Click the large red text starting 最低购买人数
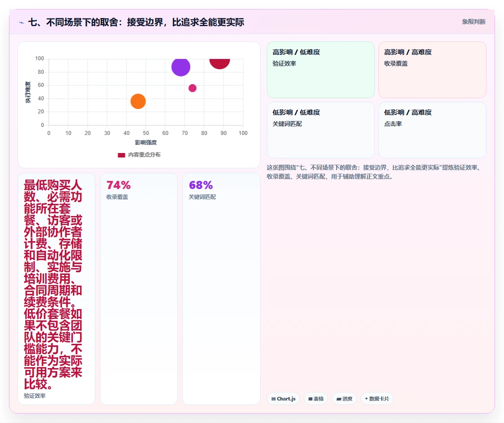 53,284
